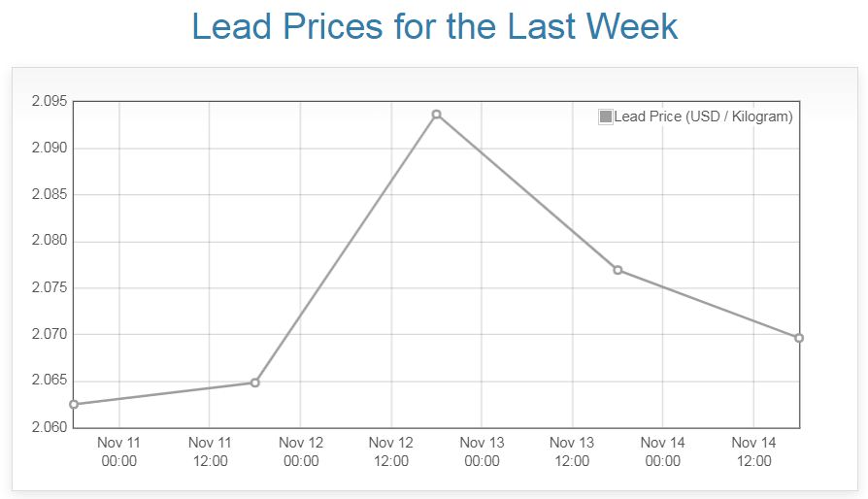Image resolution: width=868 pixels, height=499 pixels.
Task: Click the gray Lead Price legend color swatch
Action: tap(606, 116)
